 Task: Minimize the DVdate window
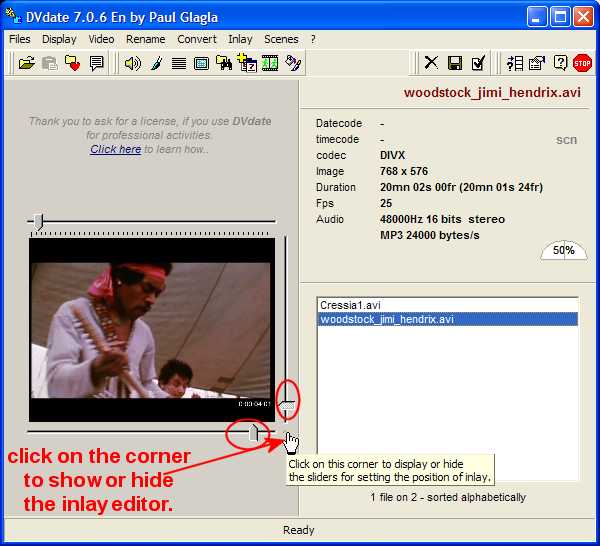tap(536, 17)
